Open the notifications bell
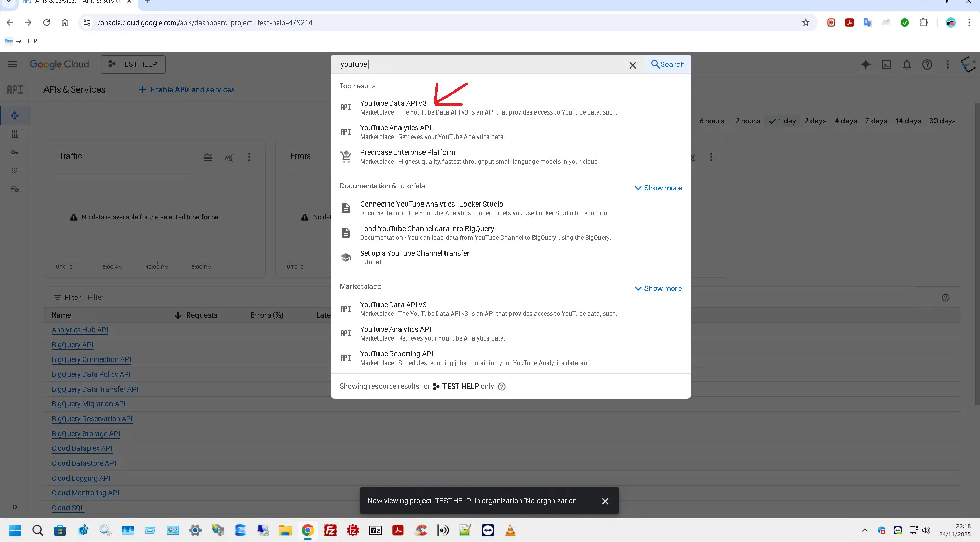980x542 pixels. pos(906,64)
